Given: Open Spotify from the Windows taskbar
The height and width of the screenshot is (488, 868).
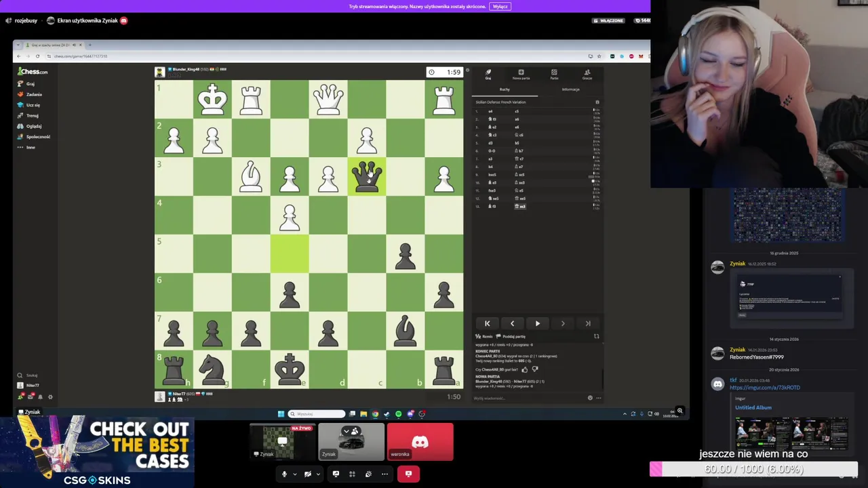Looking at the screenshot, I should pos(398,413).
